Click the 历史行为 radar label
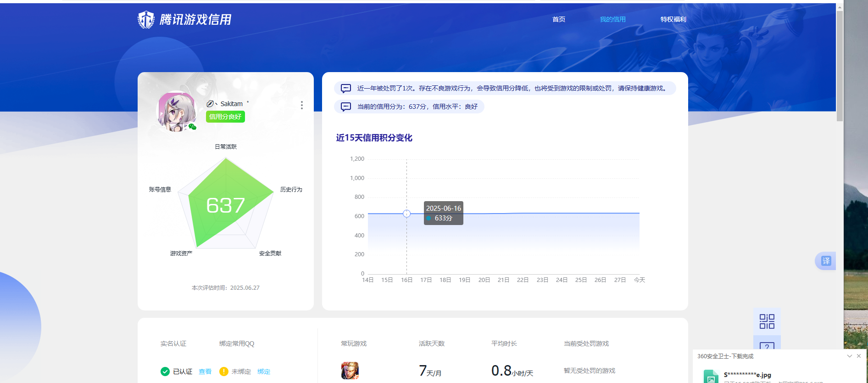 pyautogui.click(x=291, y=189)
